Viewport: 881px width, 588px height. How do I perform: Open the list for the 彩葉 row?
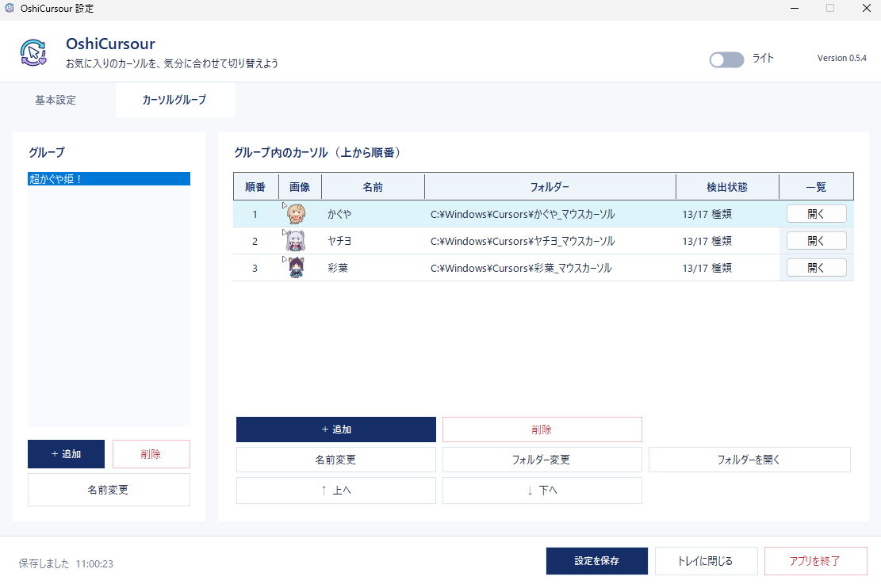point(817,268)
